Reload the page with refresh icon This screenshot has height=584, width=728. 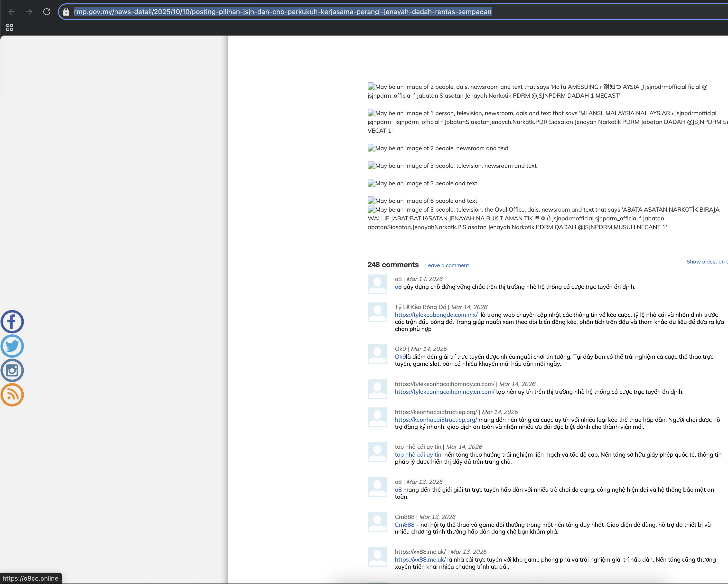tap(47, 12)
